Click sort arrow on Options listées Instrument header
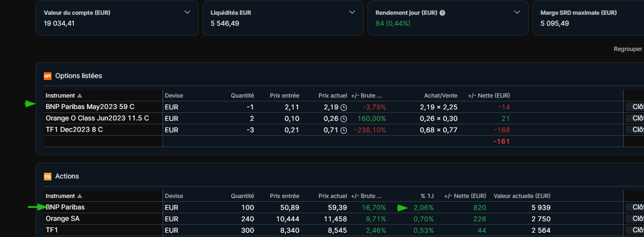The width and height of the screenshot is (644, 237). pyautogui.click(x=80, y=96)
